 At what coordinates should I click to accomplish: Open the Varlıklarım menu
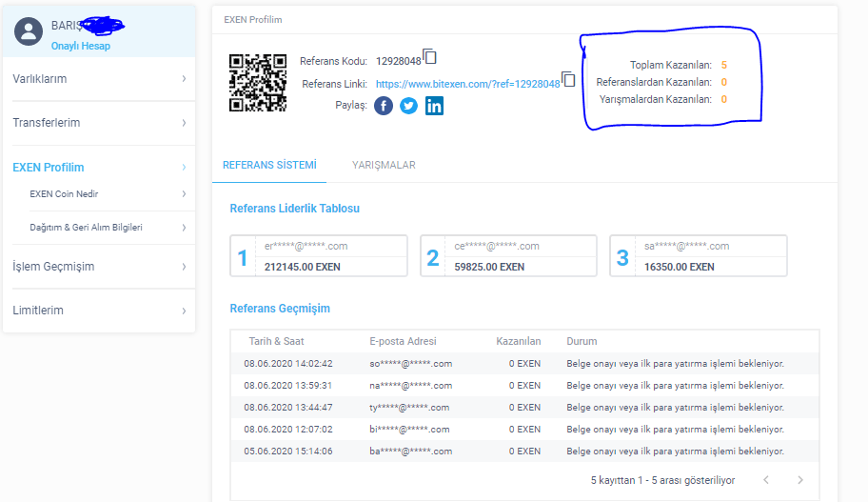tap(99, 79)
